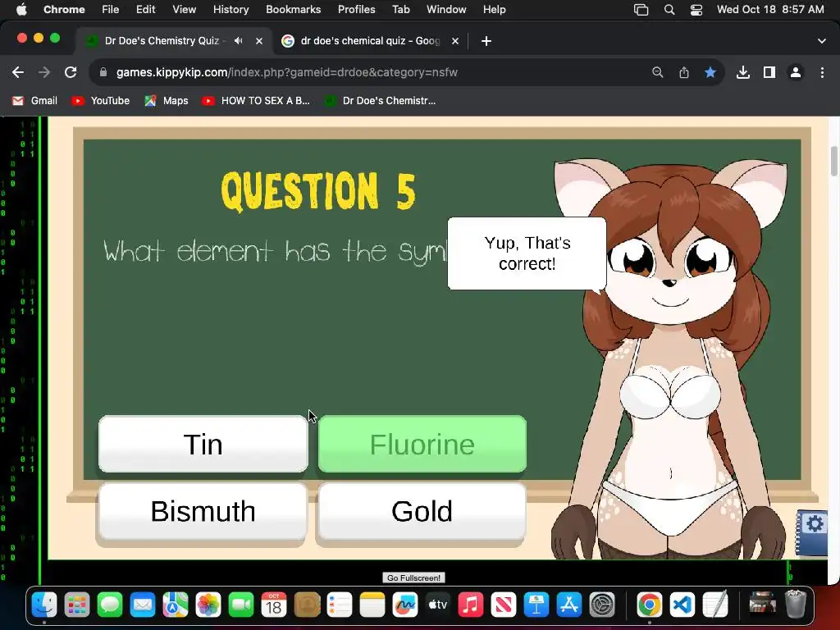Viewport: 840px width, 630px height.
Task: Open the Tab menu
Action: [x=400, y=10]
